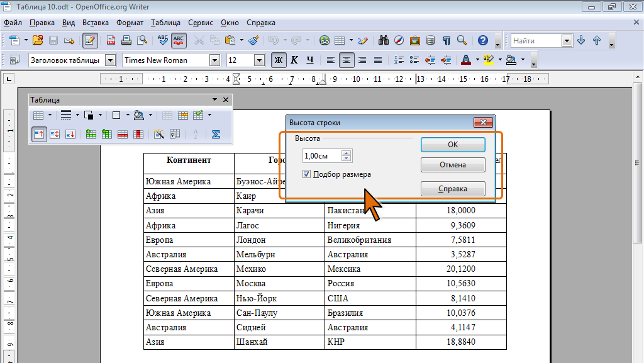Open the Формат menu
This screenshot has height=363, width=644.
coord(130,23)
